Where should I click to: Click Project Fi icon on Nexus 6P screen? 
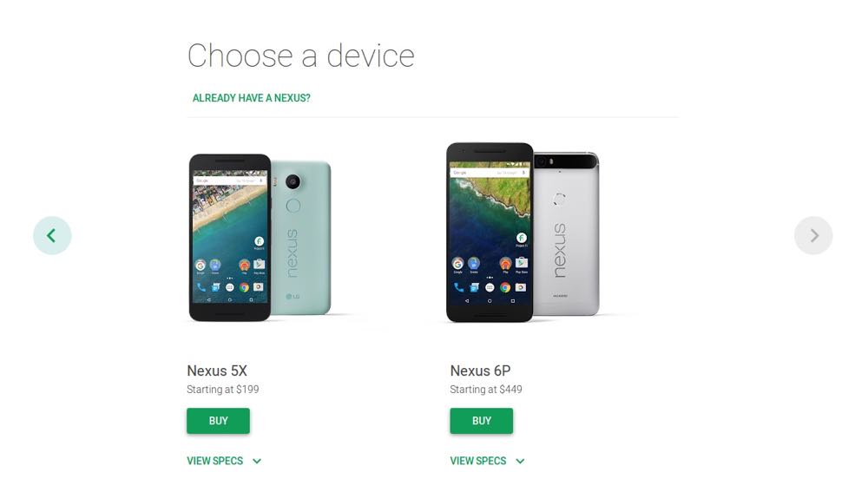pos(522,238)
